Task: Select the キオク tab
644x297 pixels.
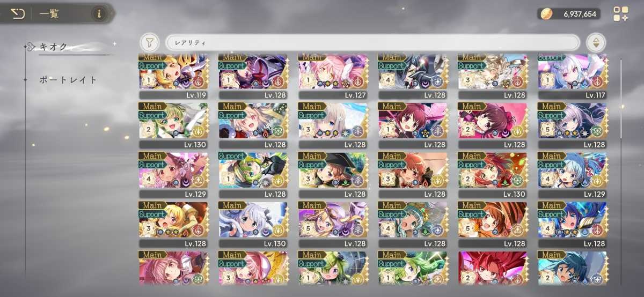Action: coord(53,47)
